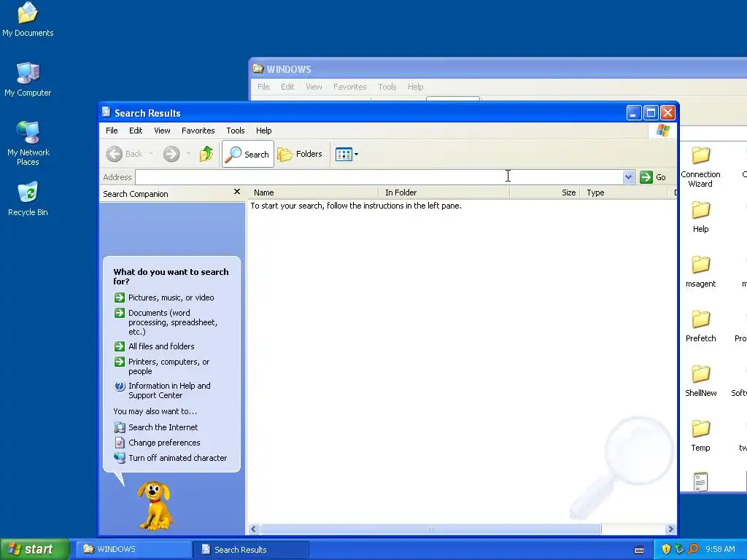Sort results by In Folder column
747x560 pixels.
444,192
